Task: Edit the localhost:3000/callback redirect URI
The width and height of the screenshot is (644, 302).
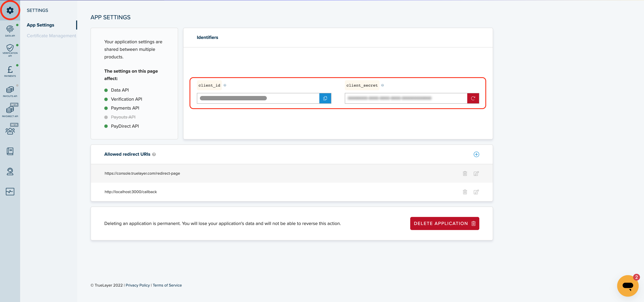Action: tap(476, 192)
